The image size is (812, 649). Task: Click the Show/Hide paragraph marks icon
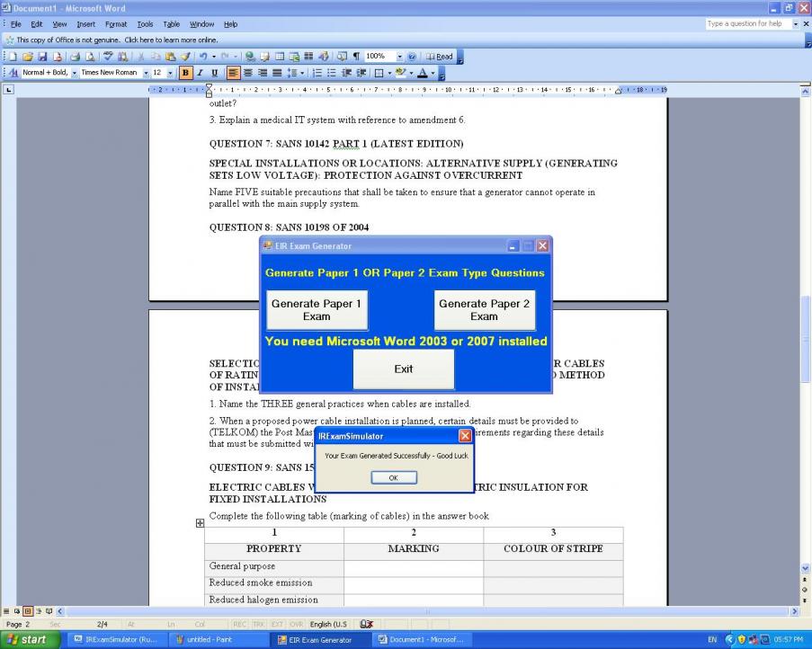[356, 56]
